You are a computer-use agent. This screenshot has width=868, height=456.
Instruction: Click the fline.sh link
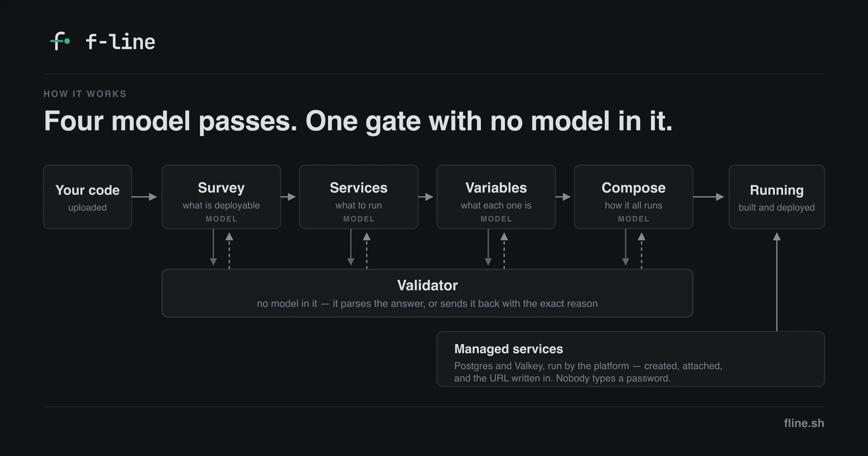tap(804, 423)
